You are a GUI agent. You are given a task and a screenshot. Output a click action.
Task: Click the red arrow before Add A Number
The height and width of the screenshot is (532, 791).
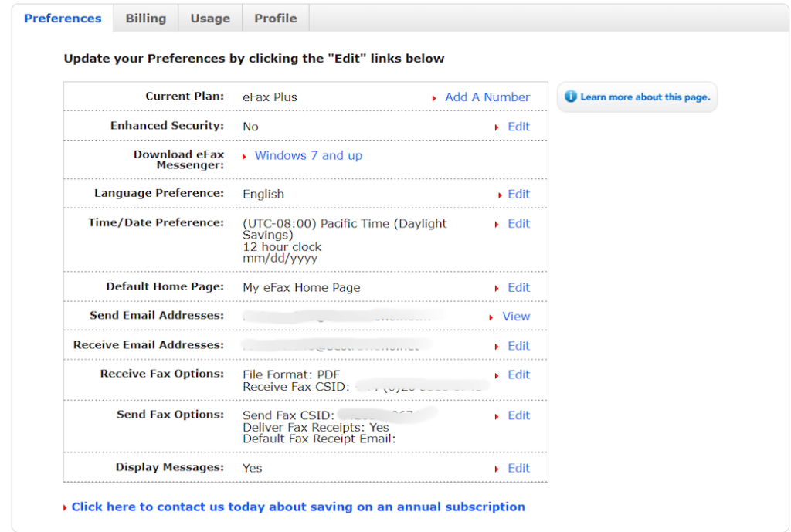[435, 97]
